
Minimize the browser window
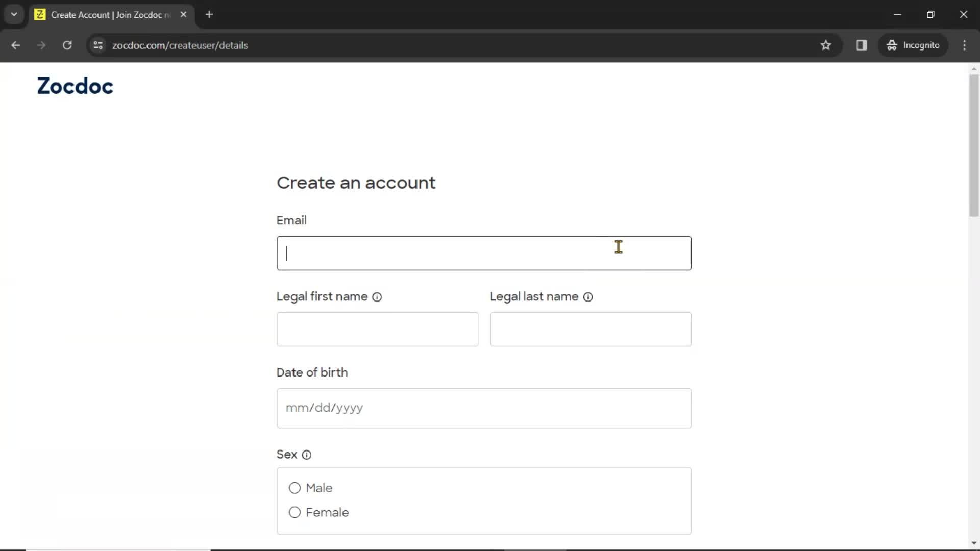coord(898,14)
